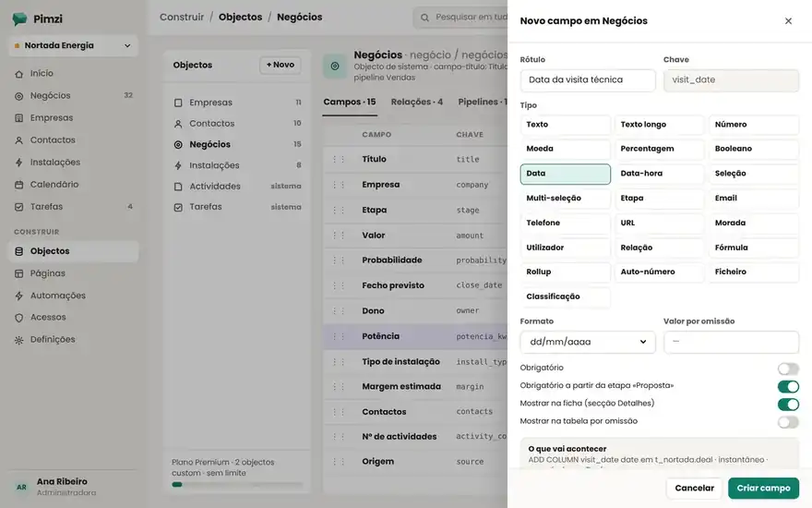Image resolution: width=812 pixels, height=508 pixels.
Task: Click the Acessos shield icon
Action: [19, 318]
